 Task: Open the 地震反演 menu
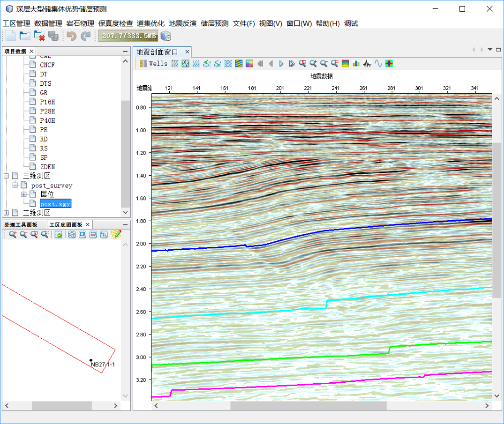click(x=182, y=23)
